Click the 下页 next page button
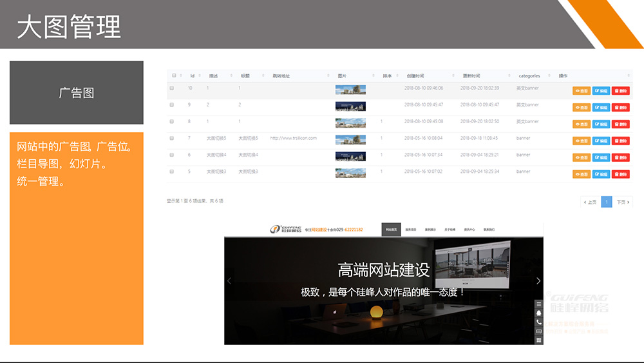The width and height of the screenshot is (644, 363). [622, 202]
